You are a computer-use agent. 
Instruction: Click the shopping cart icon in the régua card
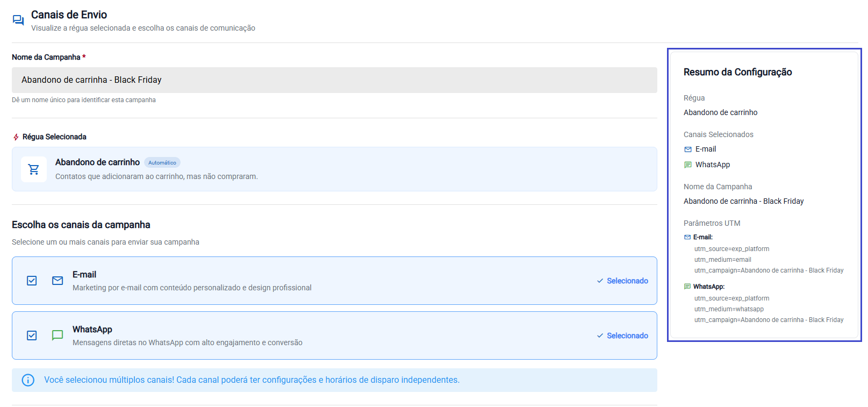[x=34, y=169]
